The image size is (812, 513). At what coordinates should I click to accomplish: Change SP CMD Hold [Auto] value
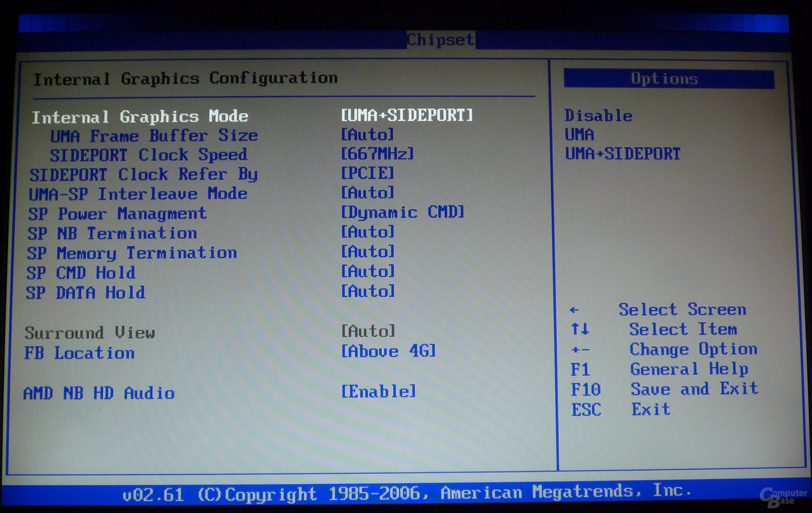coord(368,271)
